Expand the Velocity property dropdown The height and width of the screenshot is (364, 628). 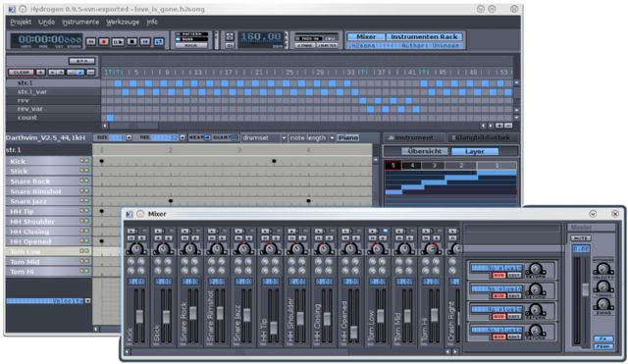(87, 301)
